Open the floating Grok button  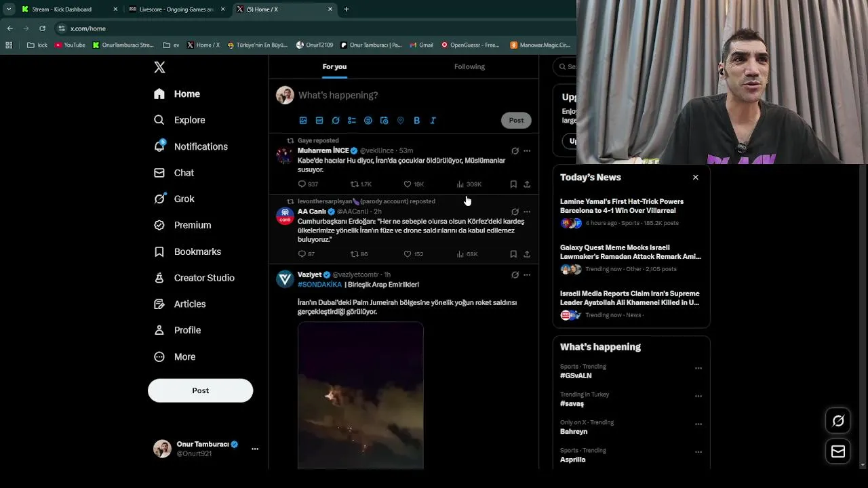pos(838,421)
